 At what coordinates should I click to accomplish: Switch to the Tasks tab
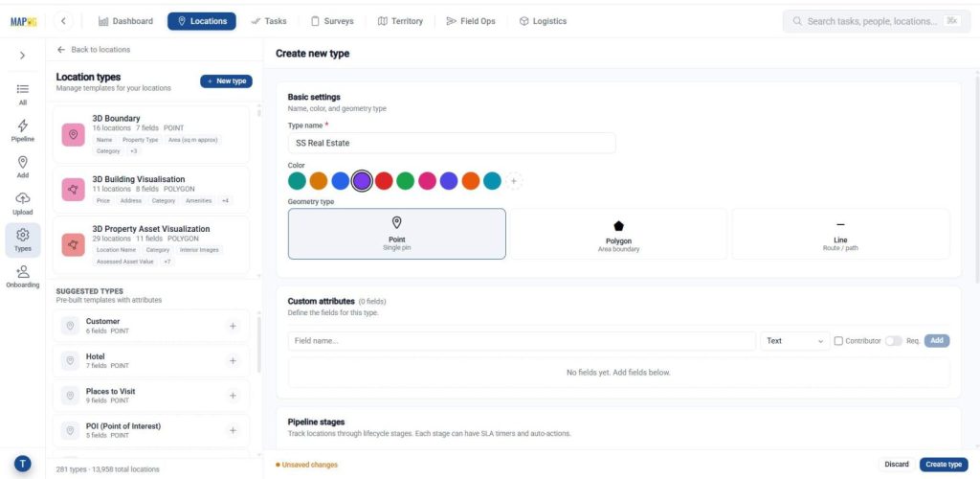point(269,21)
